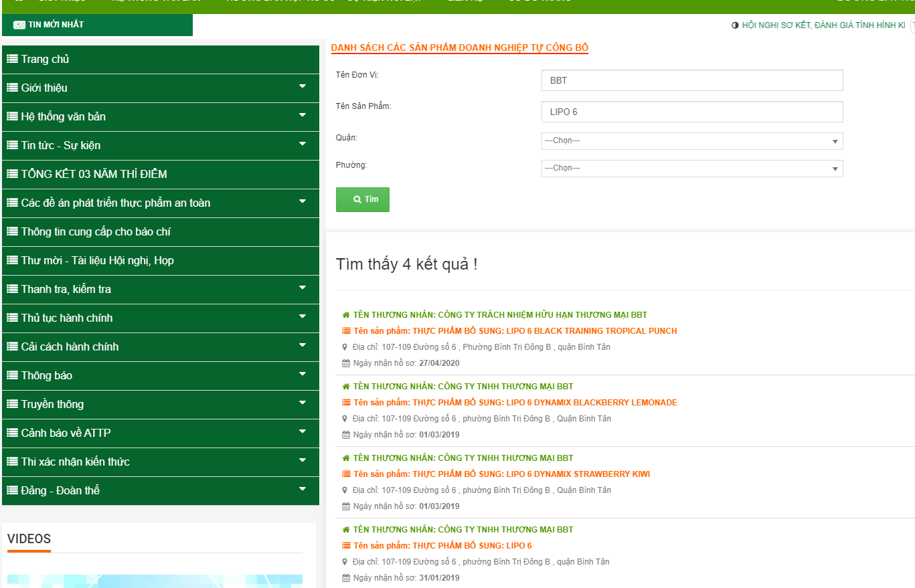Open Thông tin cung cấp cho báo chí

(x=161, y=232)
